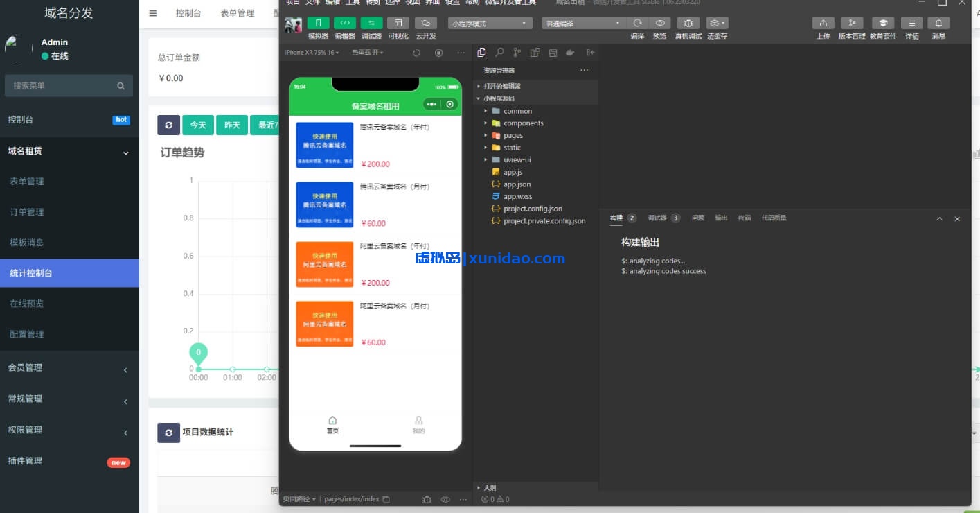Open the iPhone XR 75% device dropdown
This screenshot has width=980, height=513.
(312, 53)
